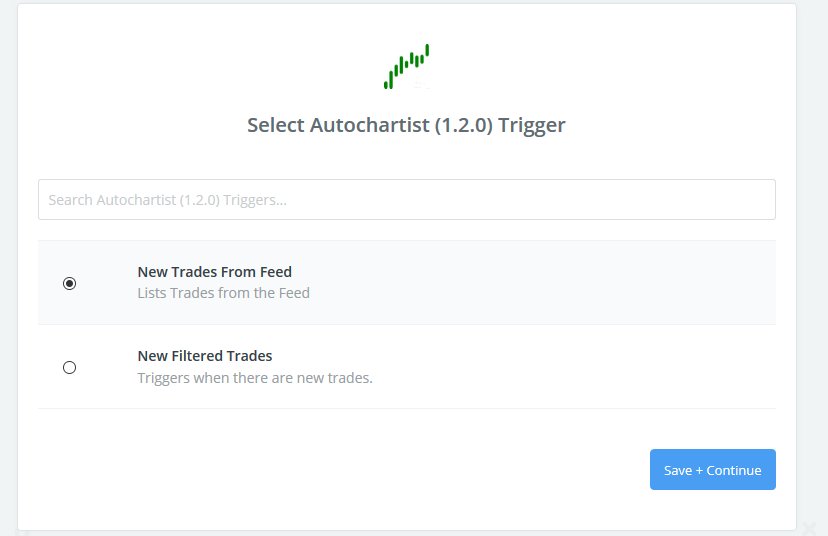Click 'Triggers when there are new trades.' description
The width and height of the screenshot is (828, 536).
coord(255,378)
